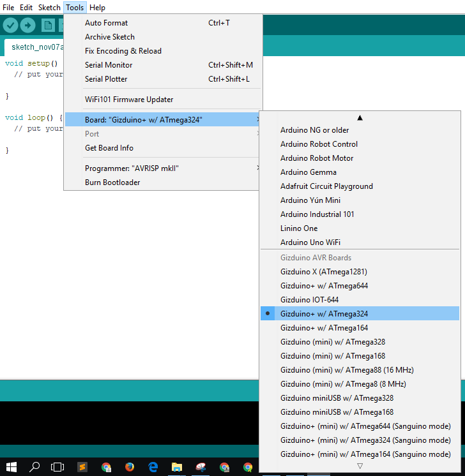Select Gizduino+ (mini) ATmega164 Sanguino mode

[x=360, y=454]
